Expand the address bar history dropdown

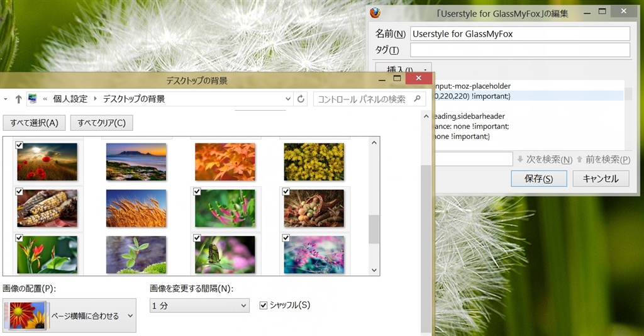pos(288,99)
